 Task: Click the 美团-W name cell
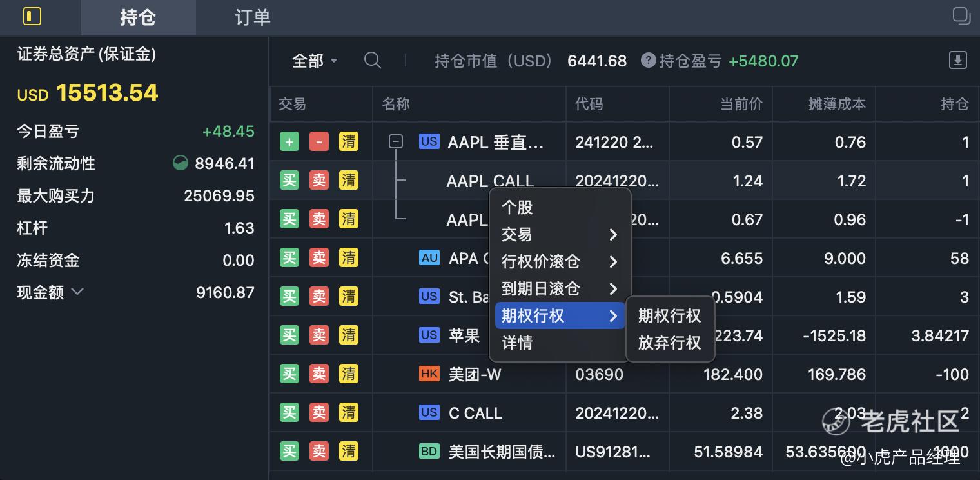(x=475, y=374)
